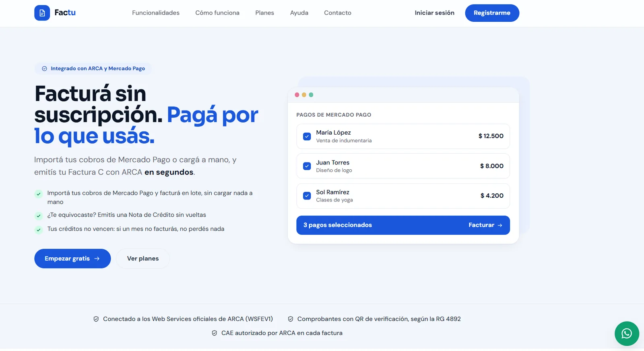This screenshot has width=644, height=351.
Task: Click 'CAE autorizado por ARCA en cada factura' text
Action: 282,333
